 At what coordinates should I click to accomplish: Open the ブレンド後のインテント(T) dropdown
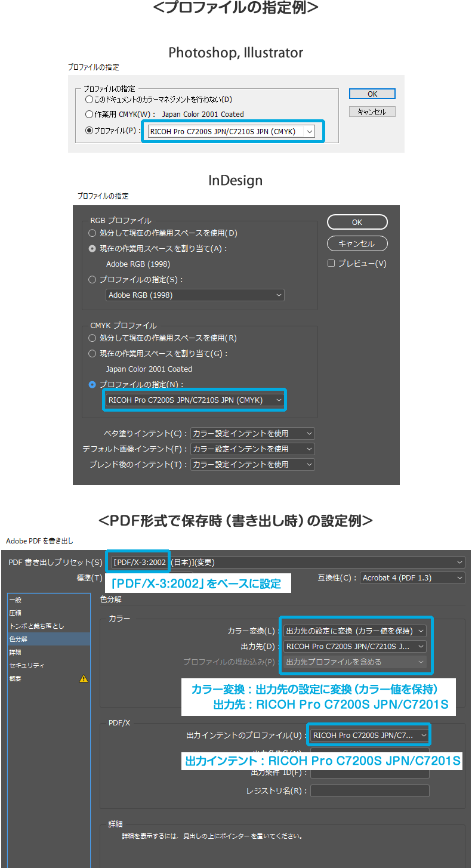point(252,464)
